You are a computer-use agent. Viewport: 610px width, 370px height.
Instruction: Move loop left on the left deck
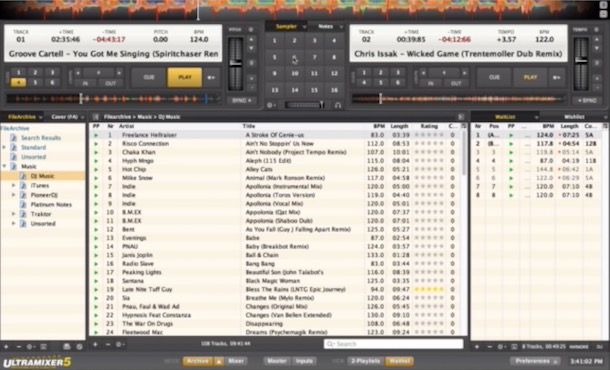[78, 73]
